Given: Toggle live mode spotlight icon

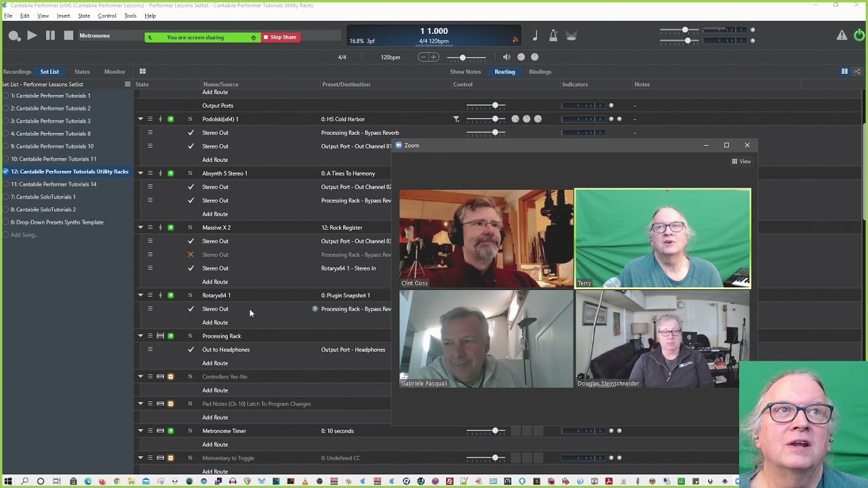Looking at the screenshot, I should [x=571, y=36].
